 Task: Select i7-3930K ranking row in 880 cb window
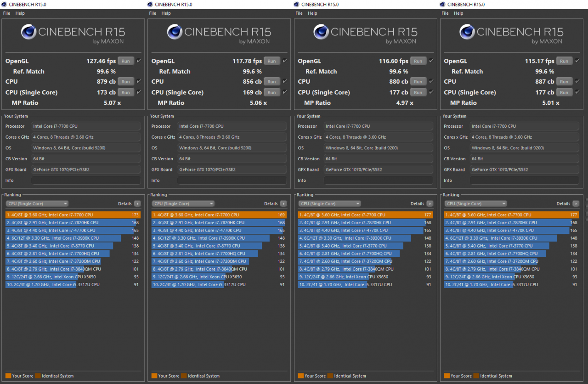(x=366, y=238)
